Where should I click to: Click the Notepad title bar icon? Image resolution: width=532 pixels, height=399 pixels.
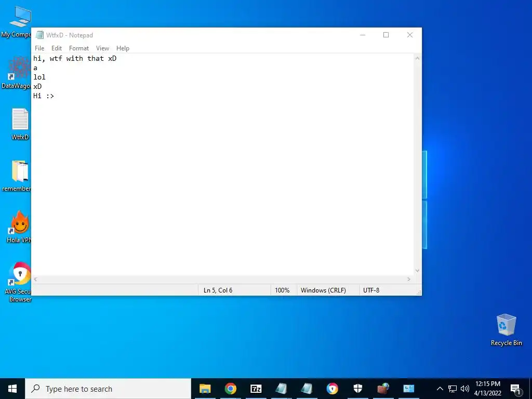[x=39, y=35]
